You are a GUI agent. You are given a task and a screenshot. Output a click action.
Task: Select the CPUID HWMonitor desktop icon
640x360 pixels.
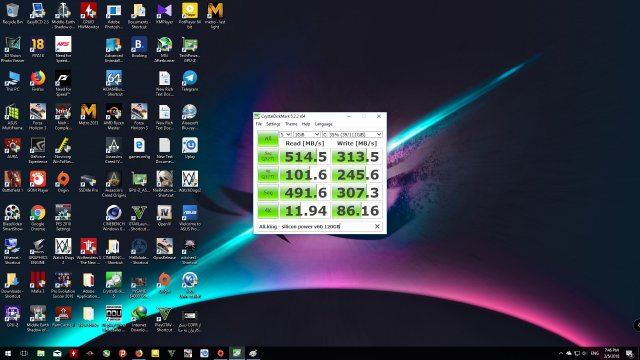(88, 16)
